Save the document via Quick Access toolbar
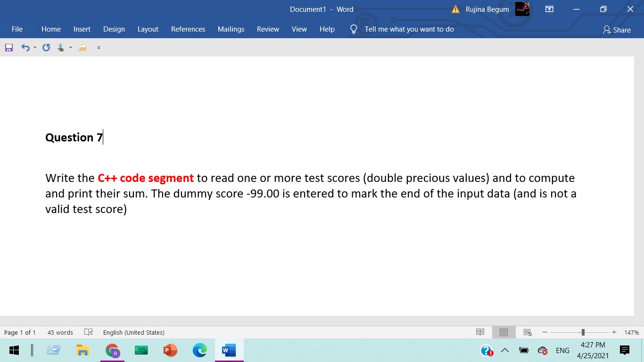 point(8,47)
